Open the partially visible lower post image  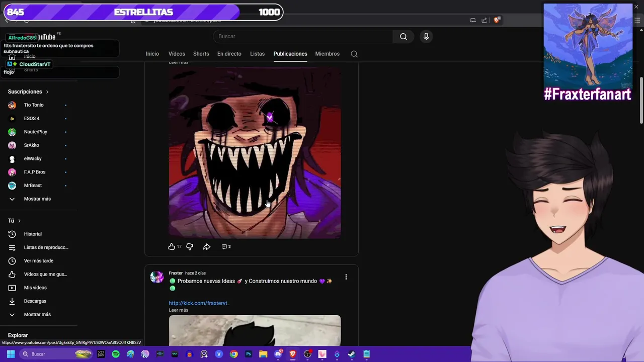[x=255, y=330]
